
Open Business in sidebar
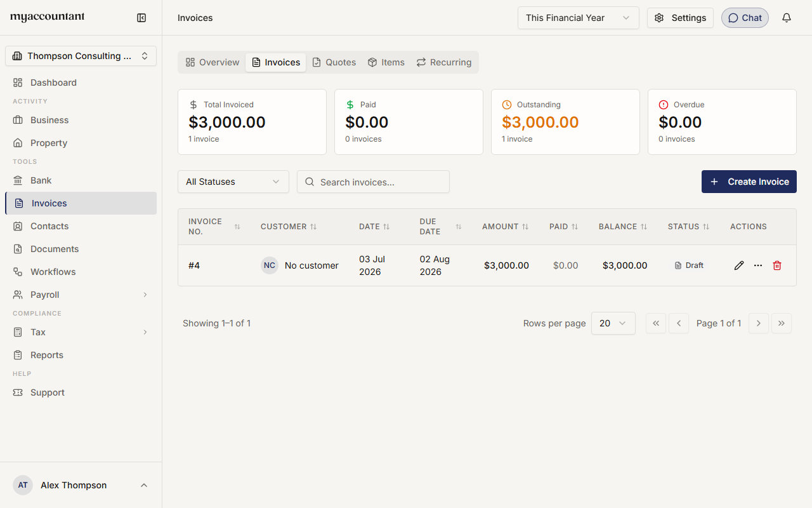(x=81, y=120)
